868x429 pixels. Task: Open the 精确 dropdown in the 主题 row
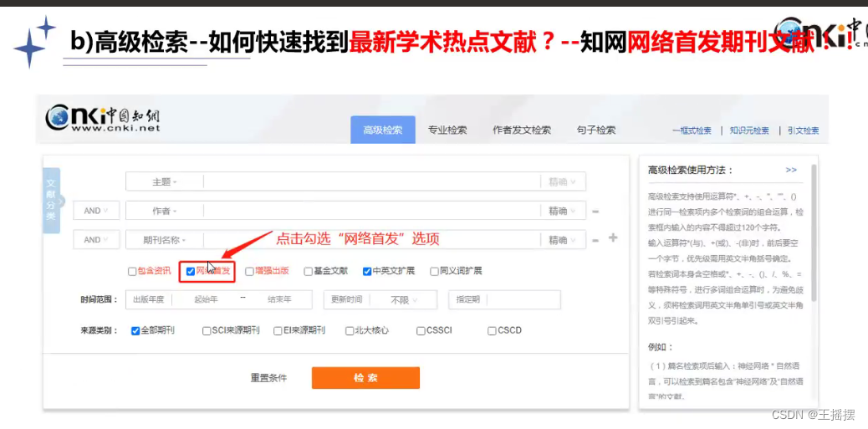[563, 181]
